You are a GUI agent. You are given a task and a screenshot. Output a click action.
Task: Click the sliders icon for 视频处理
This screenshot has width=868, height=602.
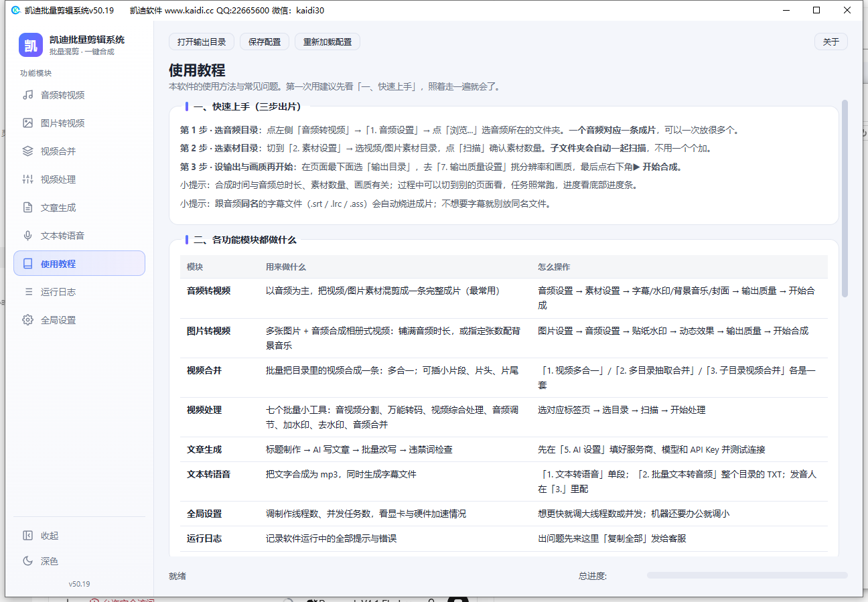click(27, 179)
